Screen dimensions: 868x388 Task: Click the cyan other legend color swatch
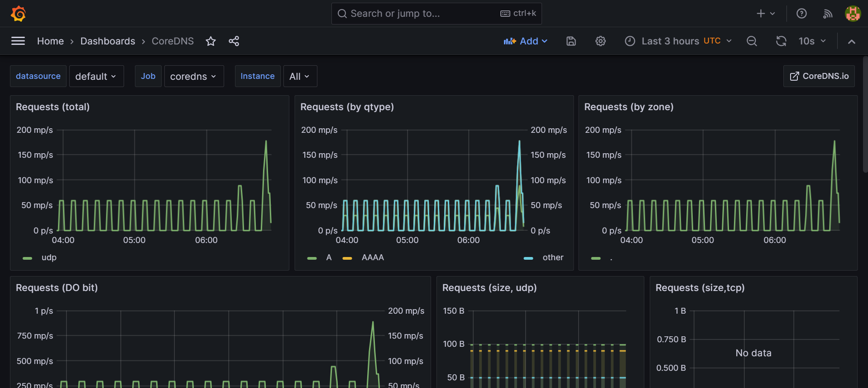tap(528, 258)
